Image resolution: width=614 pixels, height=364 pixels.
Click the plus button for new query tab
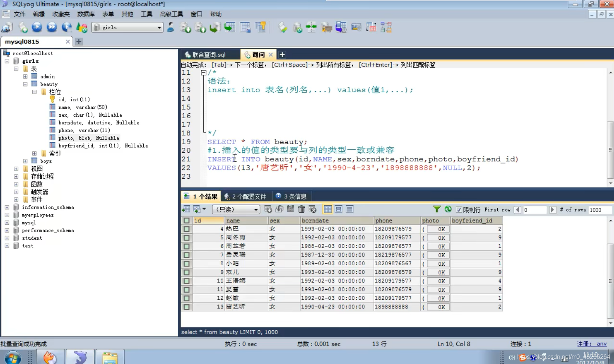point(282,55)
